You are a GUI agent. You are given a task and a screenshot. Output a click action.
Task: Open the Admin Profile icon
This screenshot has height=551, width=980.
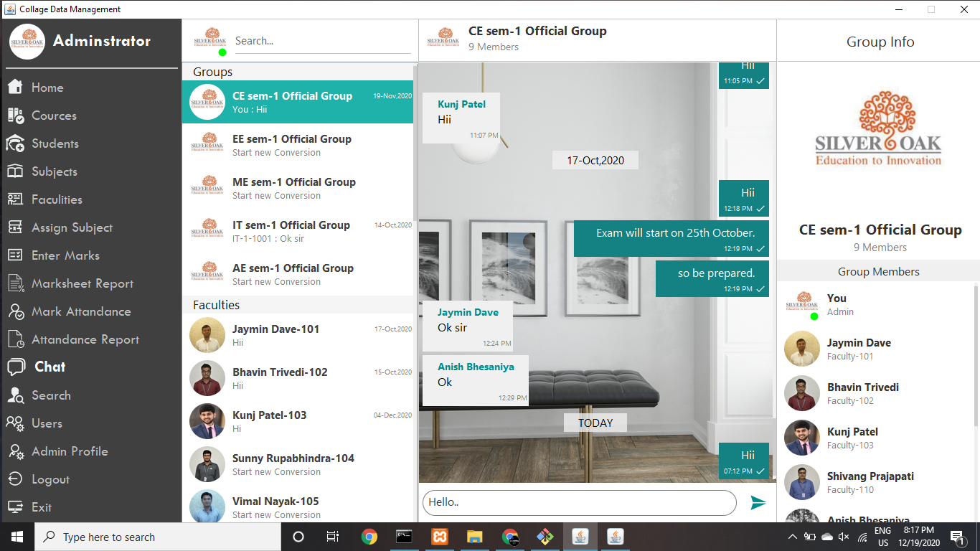tap(16, 451)
